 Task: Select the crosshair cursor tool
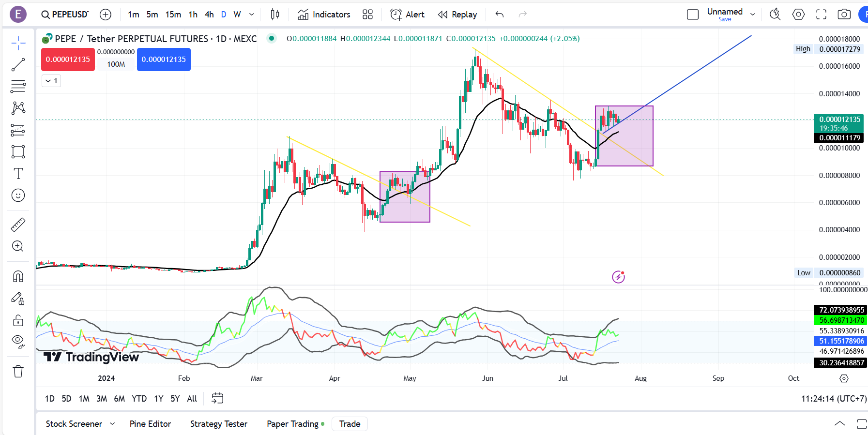[x=18, y=43]
